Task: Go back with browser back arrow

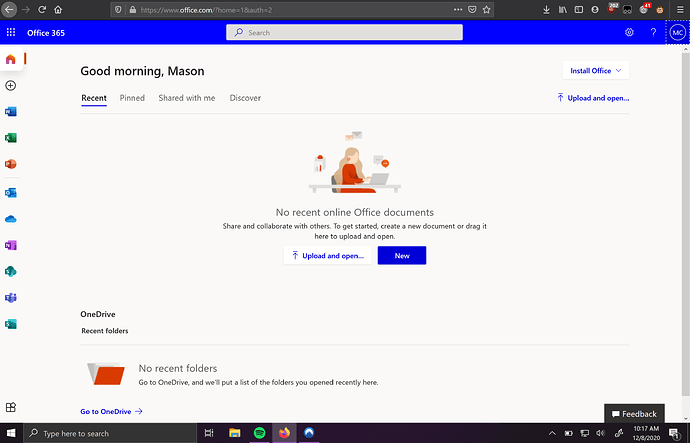Action: pyautogui.click(x=9, y=9)
